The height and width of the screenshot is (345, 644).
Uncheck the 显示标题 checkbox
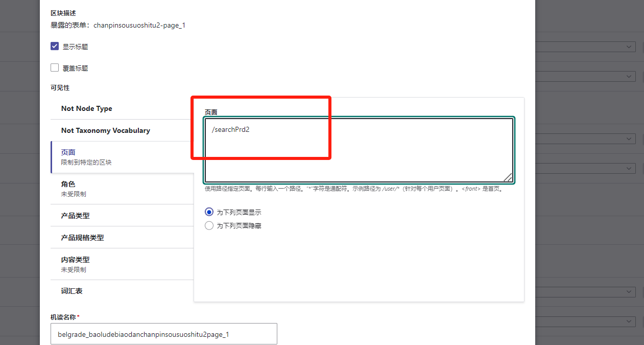point(55,46)
